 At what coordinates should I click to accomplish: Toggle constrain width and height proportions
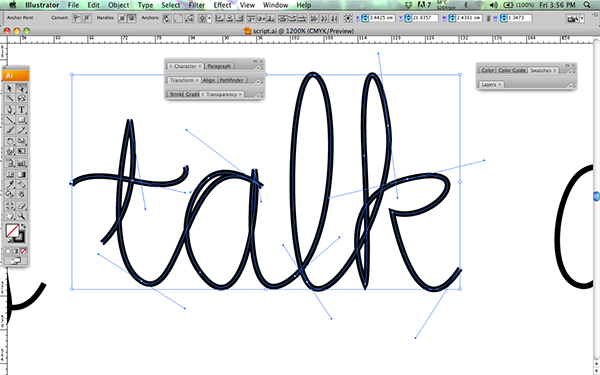tap(488, 18)
